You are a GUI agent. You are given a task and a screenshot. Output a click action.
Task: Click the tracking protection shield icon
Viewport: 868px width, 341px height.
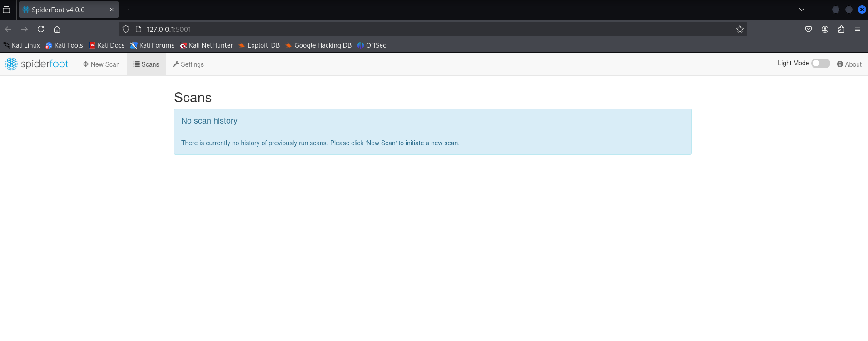[126, 29]
